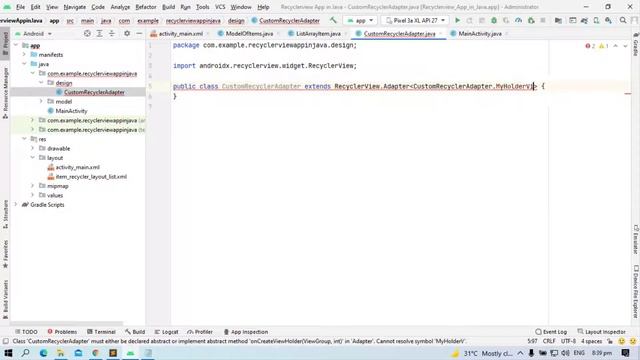
Task: Toggle the Structure side tab
Action: point(5,214)
